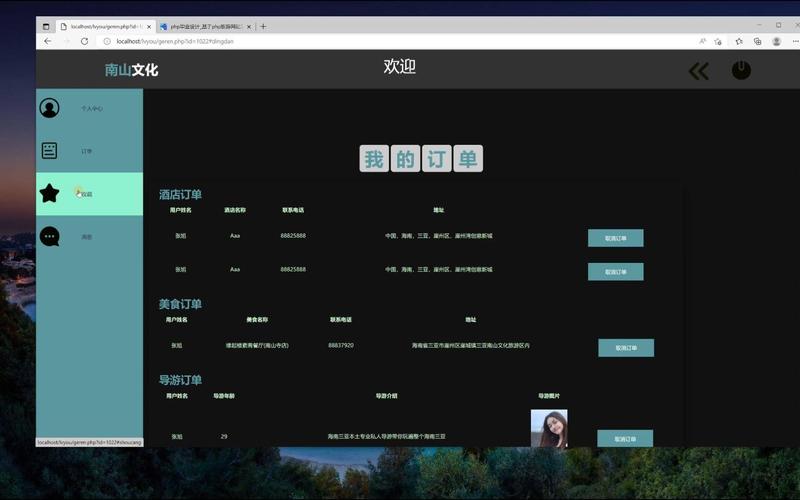The width and height of the screenshot is (800, 500).
Task: Open the tab actions icon at tab strip start
Action: coord(46,27)
